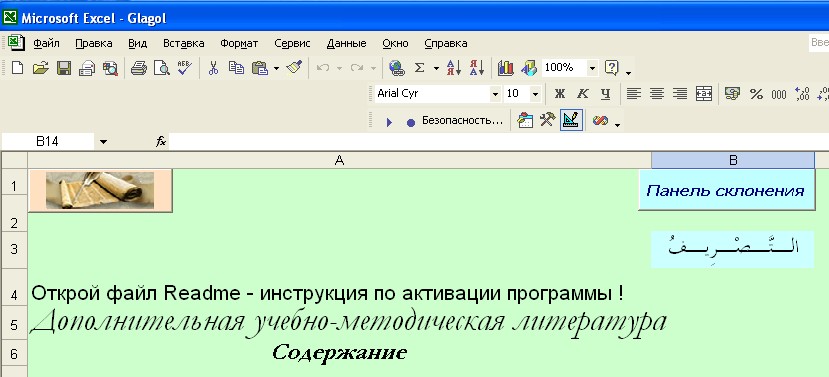The height and width of the screenshot is (377, 829).
Task: Click the e-mail envelope toolbar icon
Action: (x=87, y=68)
